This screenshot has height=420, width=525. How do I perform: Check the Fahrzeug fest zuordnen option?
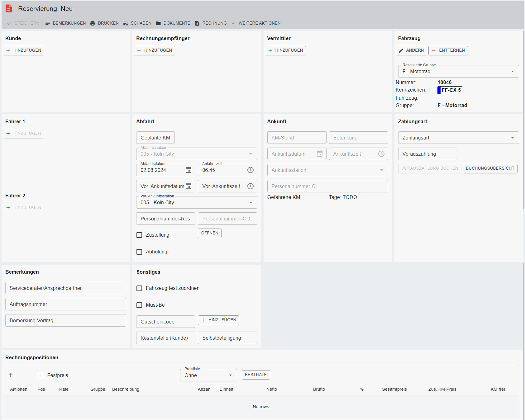pyautogui.click(x=139, y=288)
